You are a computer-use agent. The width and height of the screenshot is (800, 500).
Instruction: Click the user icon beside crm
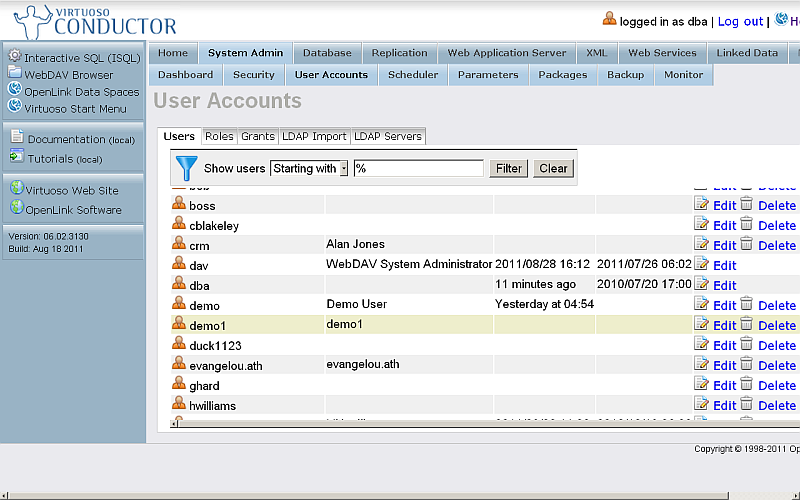(x=179, y=243)
